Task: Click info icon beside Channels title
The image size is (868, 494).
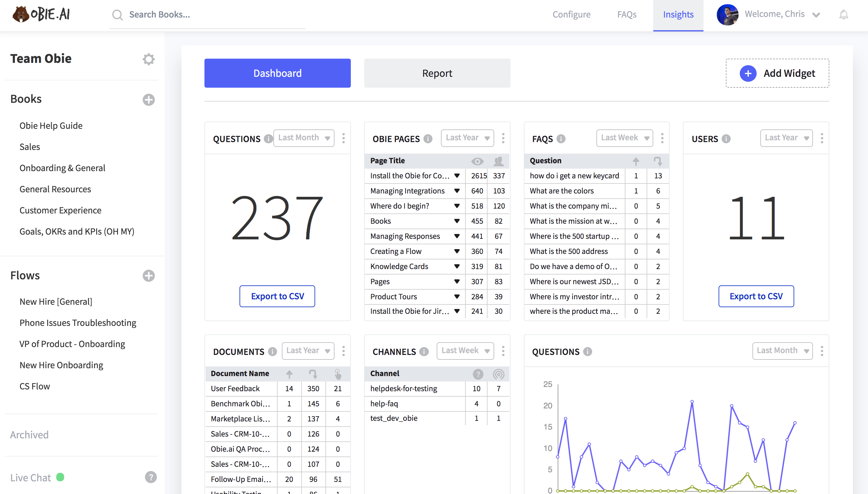Action: (424, 352)
